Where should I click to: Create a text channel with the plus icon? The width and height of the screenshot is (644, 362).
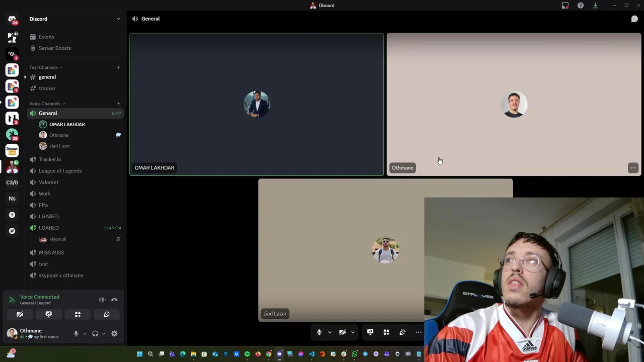pos(118,67)
